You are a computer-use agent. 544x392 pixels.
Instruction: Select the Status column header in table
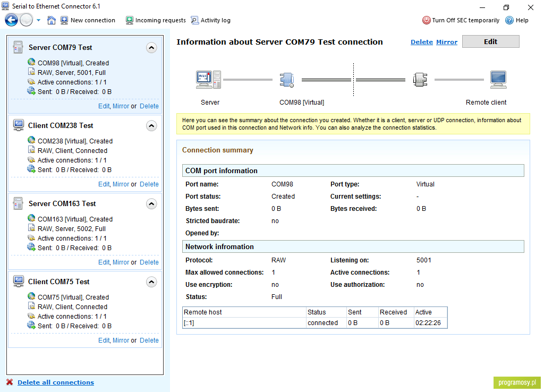click(x=327, y=312)
